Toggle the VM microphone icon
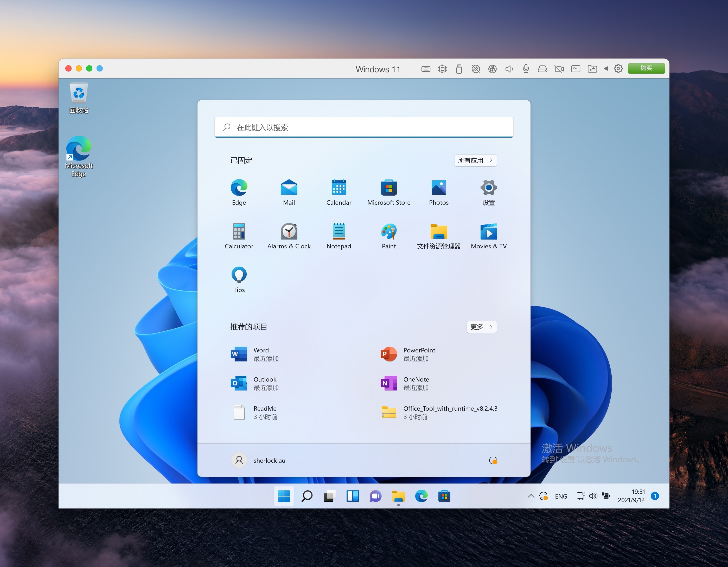Image resolution: width=728 pixels, height=567 pixels. (x=526, y=69)
